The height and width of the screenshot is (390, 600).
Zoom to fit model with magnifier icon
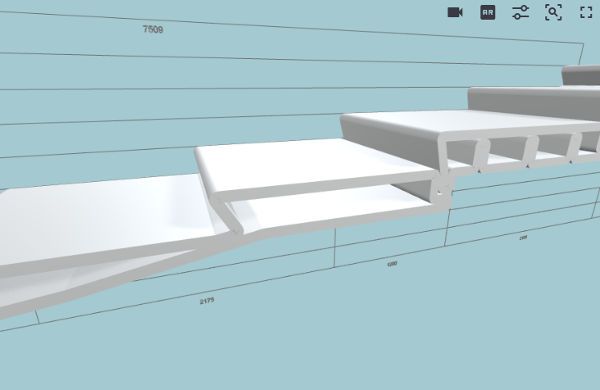(x=553, y=13)
